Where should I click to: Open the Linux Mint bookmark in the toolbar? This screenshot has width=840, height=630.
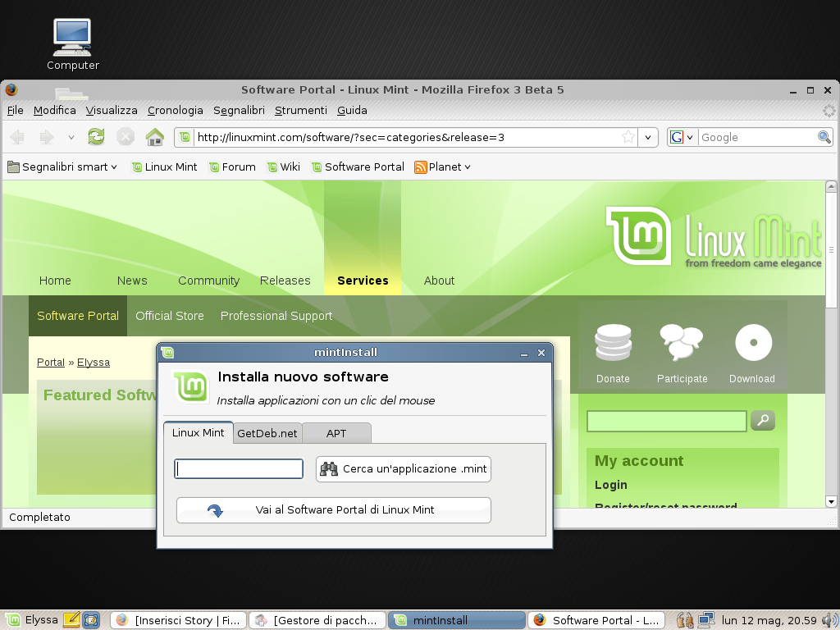(x=164, y=167)
